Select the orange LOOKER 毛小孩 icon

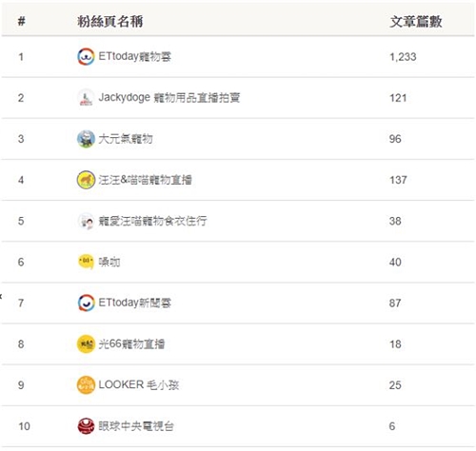[86, 385]
